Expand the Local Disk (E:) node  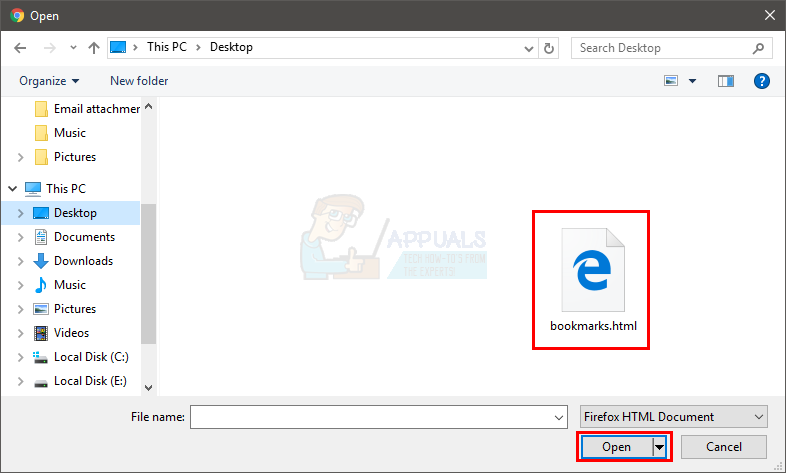click(21, 382)
